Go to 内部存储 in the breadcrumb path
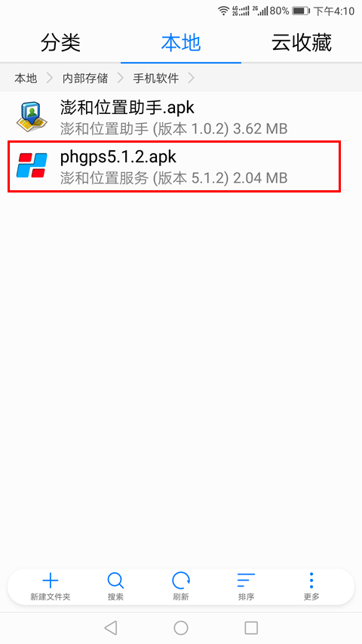The image size is (362, 644). (85, 78)
